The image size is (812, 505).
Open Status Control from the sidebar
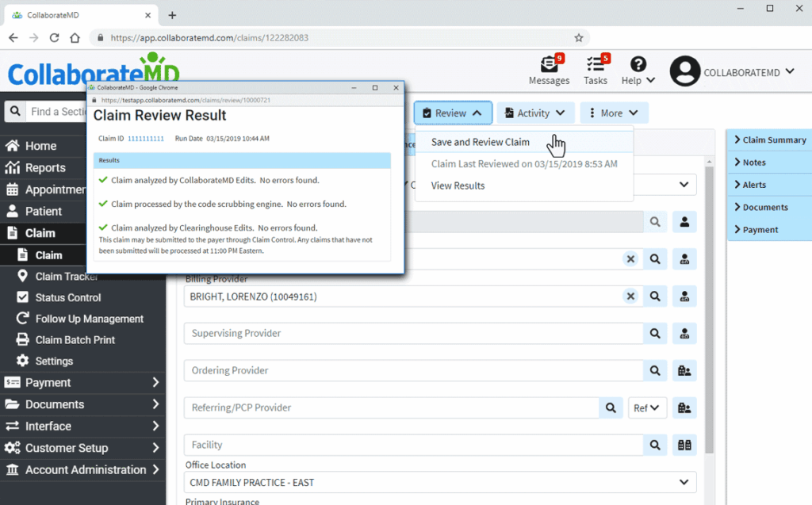tap(67, 297)
